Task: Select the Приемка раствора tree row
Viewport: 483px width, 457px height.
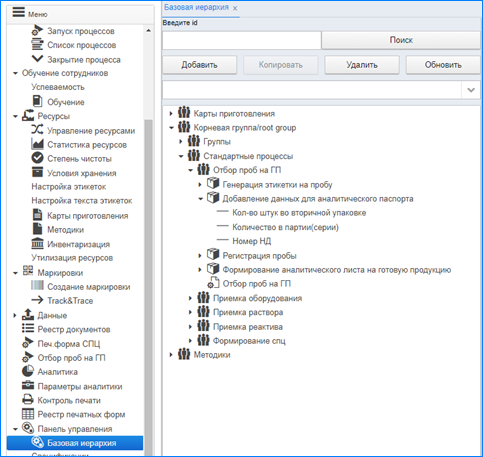Action: 248,312
